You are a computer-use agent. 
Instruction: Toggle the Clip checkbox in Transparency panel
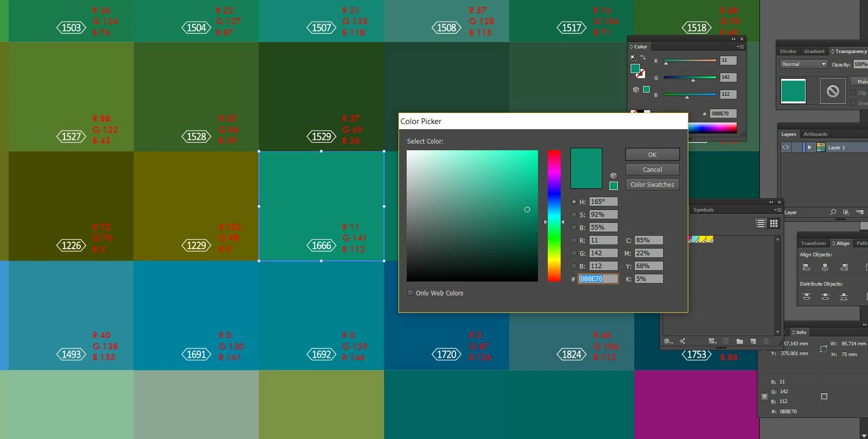854,93
